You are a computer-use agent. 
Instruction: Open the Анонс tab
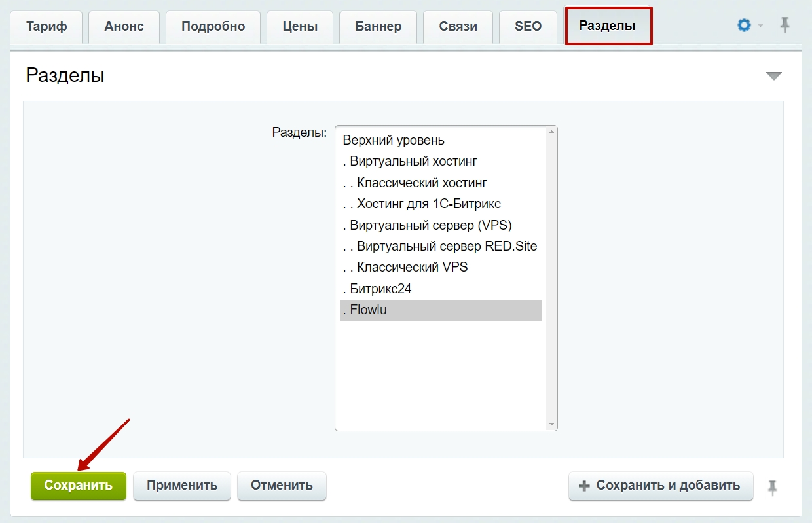point(124,27)
